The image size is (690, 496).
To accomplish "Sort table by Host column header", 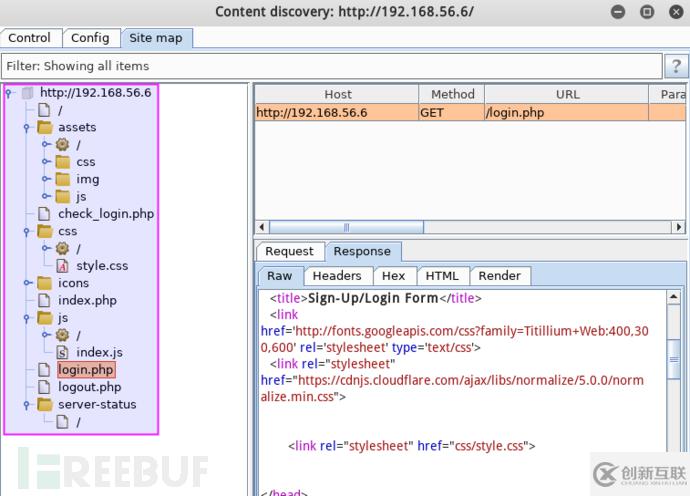I will [337, 94].
